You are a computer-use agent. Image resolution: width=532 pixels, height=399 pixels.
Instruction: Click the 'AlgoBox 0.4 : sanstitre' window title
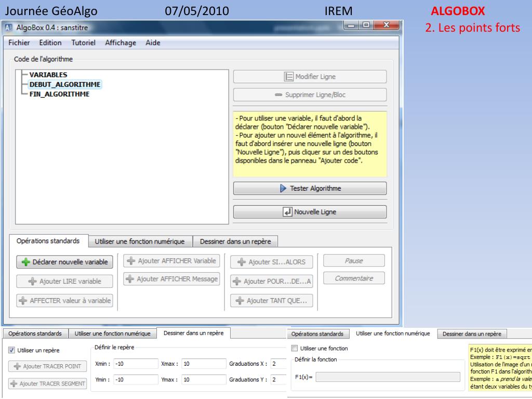click(52, 28)
